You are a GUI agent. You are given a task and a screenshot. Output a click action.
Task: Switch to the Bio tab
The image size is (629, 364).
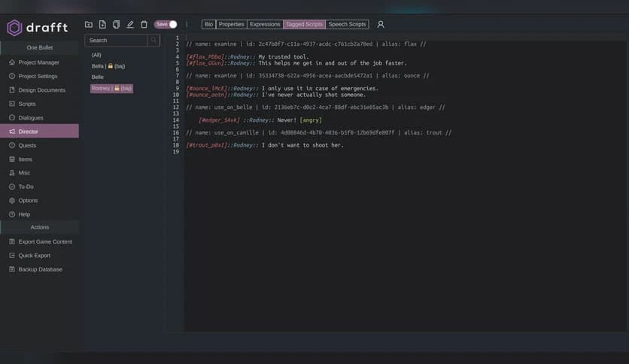[x=209, y=25]
